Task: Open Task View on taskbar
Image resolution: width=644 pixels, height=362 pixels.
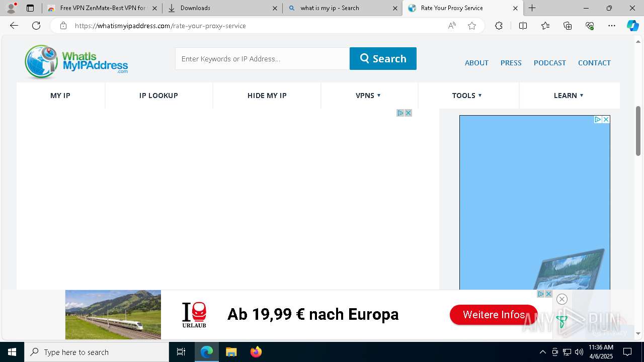Action: pos(181,352)
